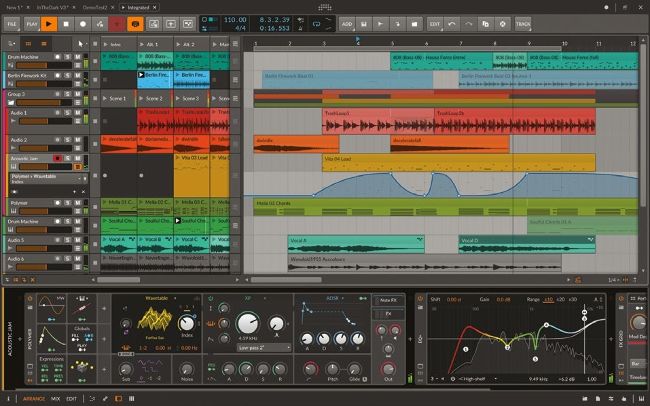Switch to the New 1 project tab

[14, 7]
